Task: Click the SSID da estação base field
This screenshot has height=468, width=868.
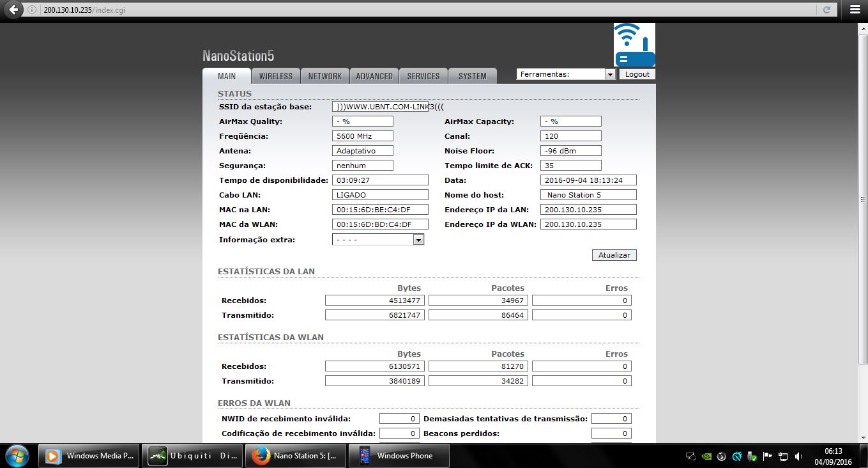Action: click(381, 107)
